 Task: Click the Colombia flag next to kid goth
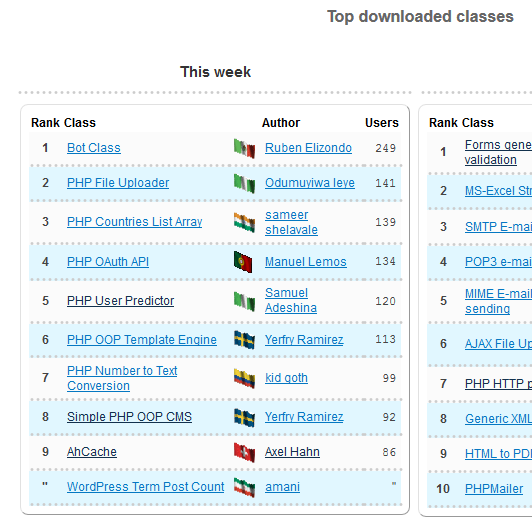(244, 379)
